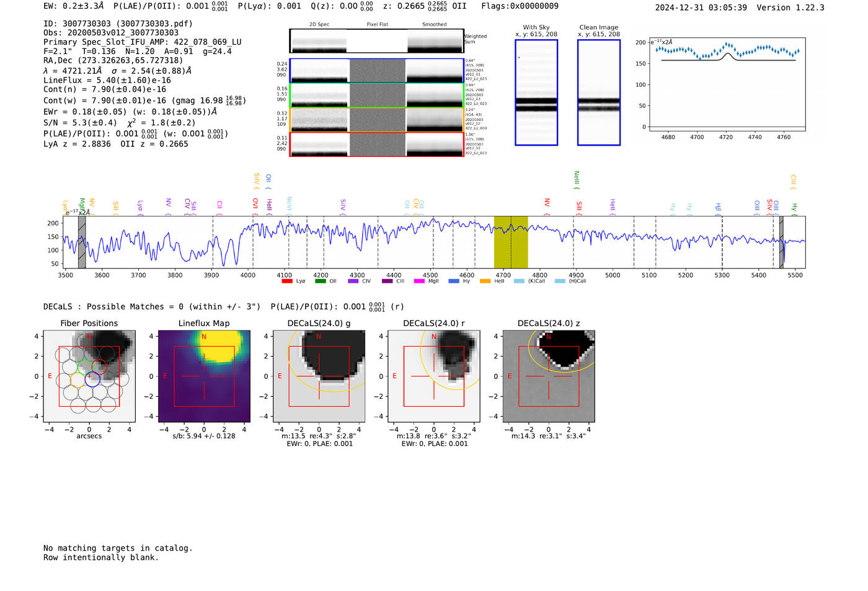Click the green OII legend swatch
Screen dimensions: 868x591
[x=320, y=282]
